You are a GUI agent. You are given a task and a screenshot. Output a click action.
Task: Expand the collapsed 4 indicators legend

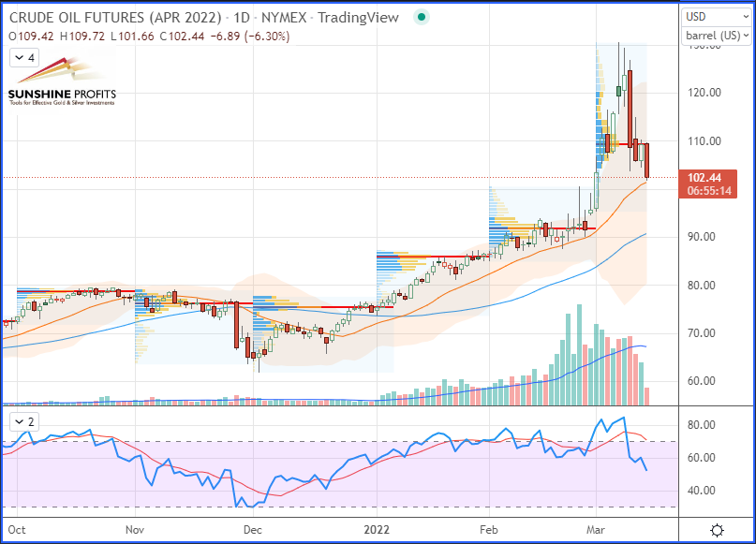tap(24, 58)
